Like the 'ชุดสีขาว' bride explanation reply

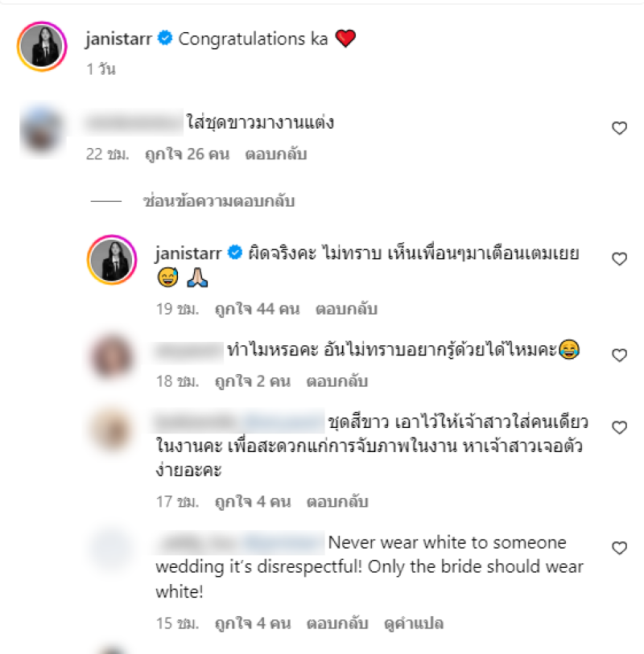(619, 427)
